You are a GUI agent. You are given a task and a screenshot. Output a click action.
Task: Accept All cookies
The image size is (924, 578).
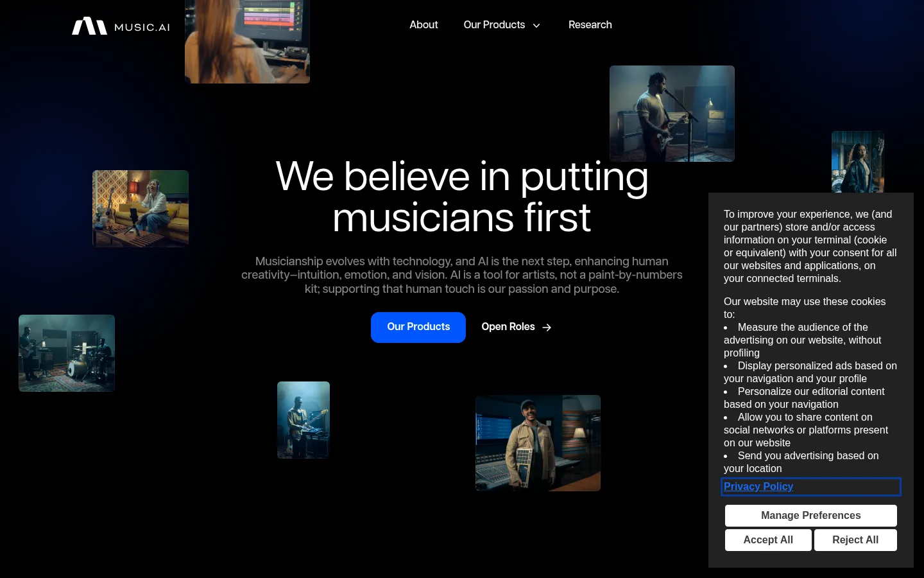click(768, 540)
